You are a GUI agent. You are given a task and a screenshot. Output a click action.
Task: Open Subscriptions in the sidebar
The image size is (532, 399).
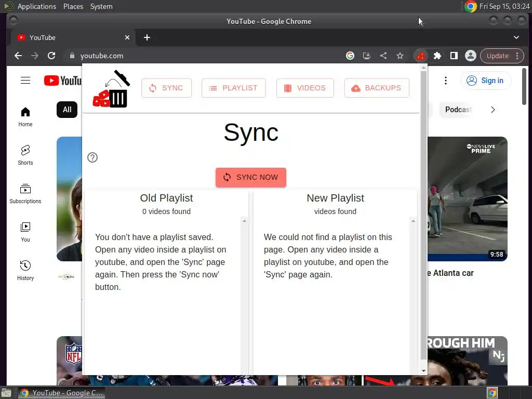[x=25, y=193]
